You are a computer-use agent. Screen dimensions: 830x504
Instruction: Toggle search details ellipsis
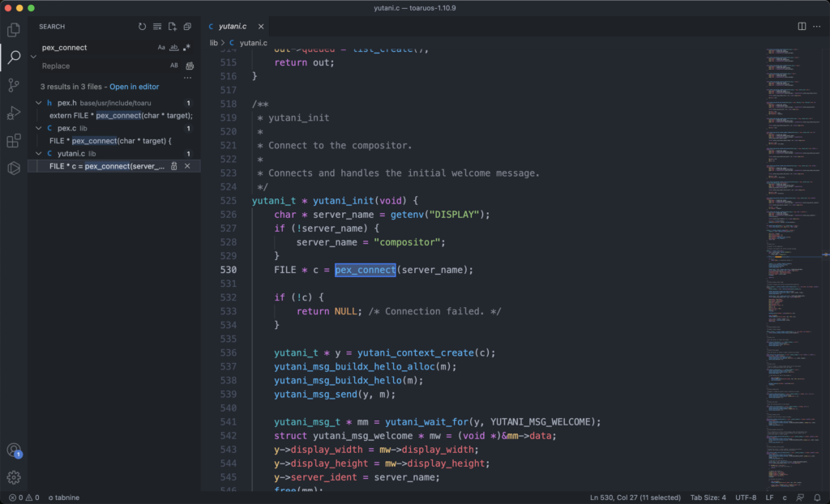tap(187, 78)
